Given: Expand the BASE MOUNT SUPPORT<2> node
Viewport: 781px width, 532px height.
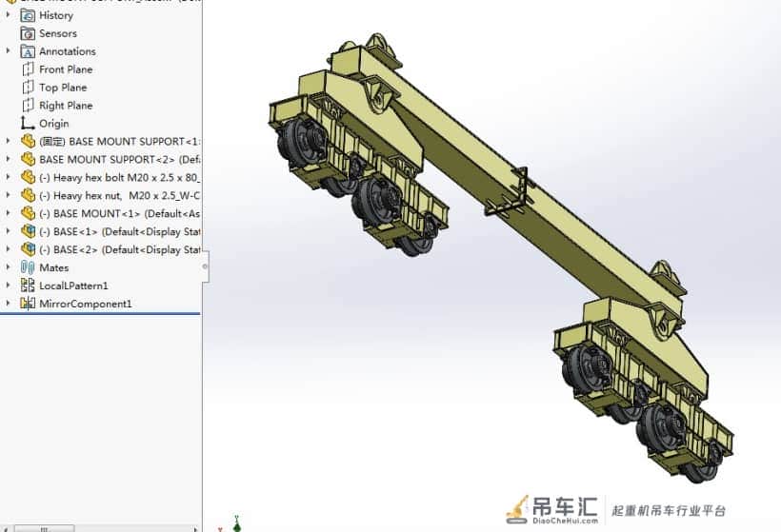Looking at the screenshot, I should pyautogui.click(x=8, y=159).
